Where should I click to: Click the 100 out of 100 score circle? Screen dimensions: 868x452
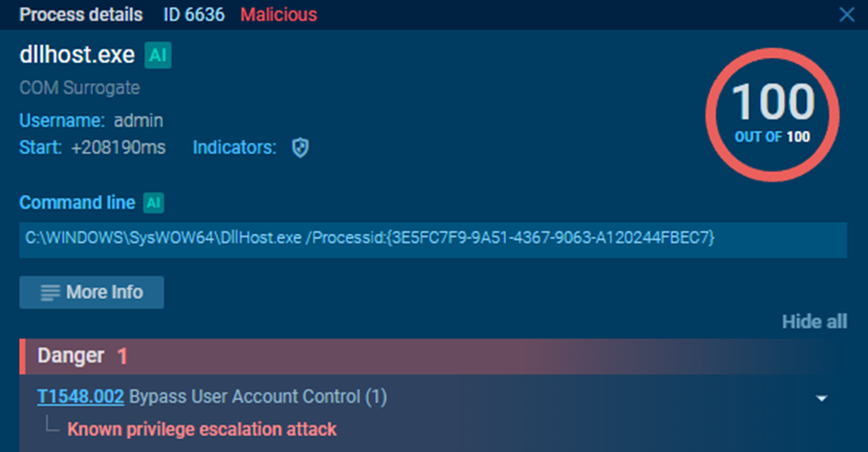pyautogui.click(x=773, y=115)
